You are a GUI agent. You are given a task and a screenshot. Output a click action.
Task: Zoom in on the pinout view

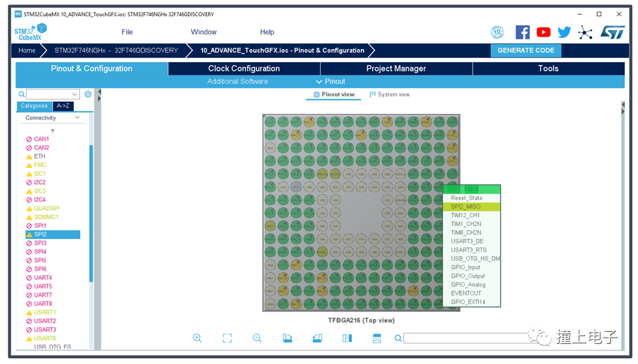coord(198,338)
